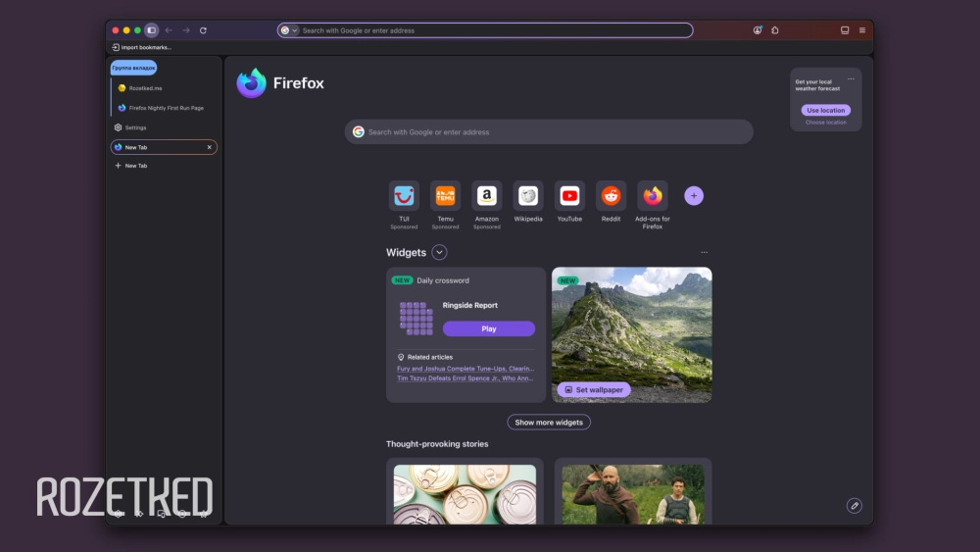This screenshot has height=552, width=980.
Task: Open the Reddit shortcut
Action: [x=611, y=196]
